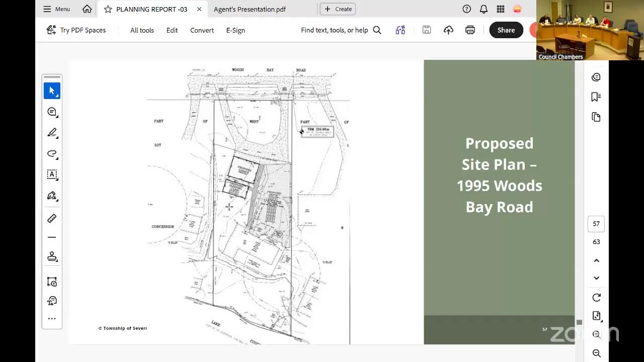Pick the freehand draw loop tool
Viewport: 644px width, 362px height.
pos(52,154)
